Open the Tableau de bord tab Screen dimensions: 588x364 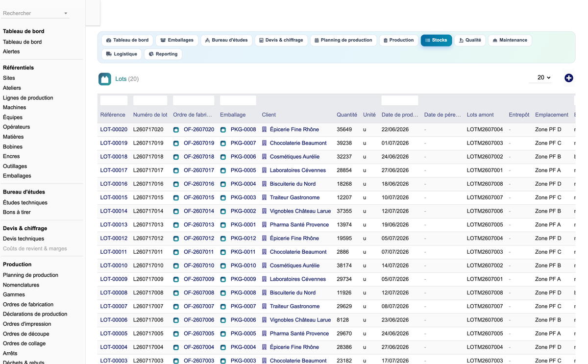[127, 40]
